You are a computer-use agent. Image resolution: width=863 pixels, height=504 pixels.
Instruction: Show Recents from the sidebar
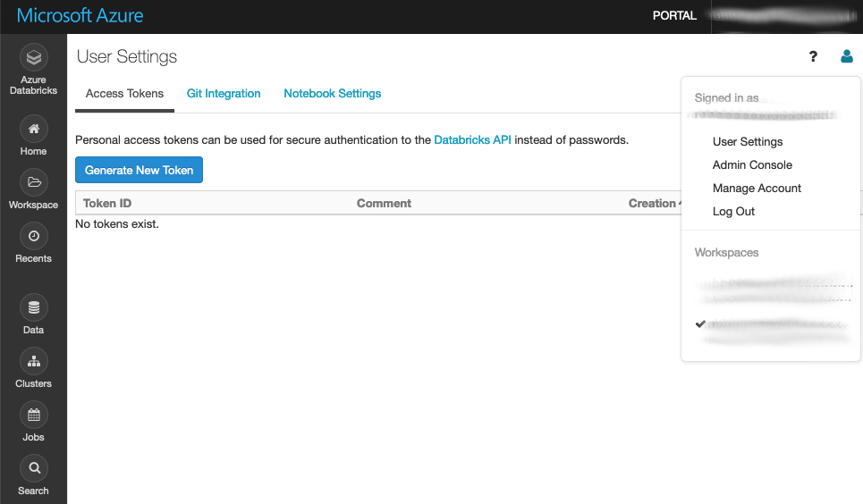point(34,243)
